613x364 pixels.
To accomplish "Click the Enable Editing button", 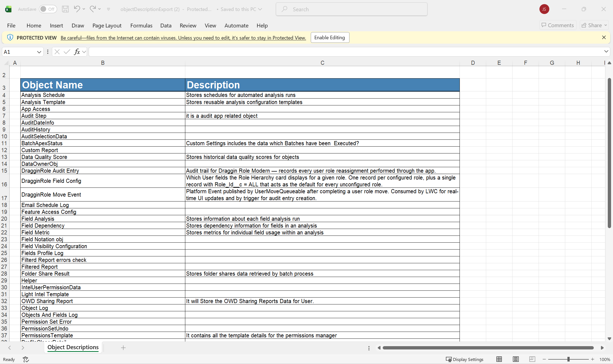I will [x=330, y=38].
